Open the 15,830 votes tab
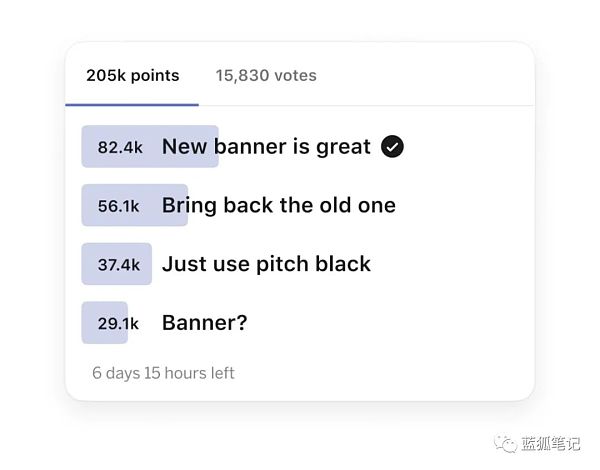This screenshot has width=600, height=470. click(266, 75)
